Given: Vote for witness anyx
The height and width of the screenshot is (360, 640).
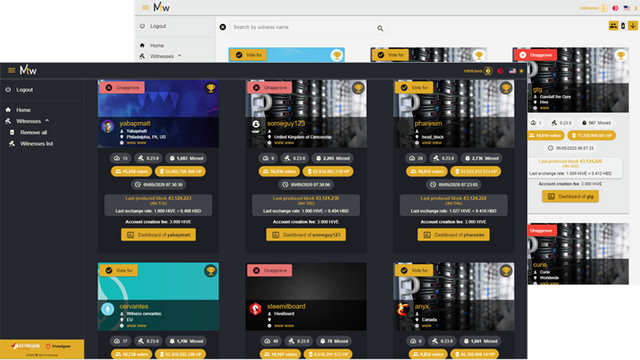Looking at the screenshot, I should coord(414,270).
